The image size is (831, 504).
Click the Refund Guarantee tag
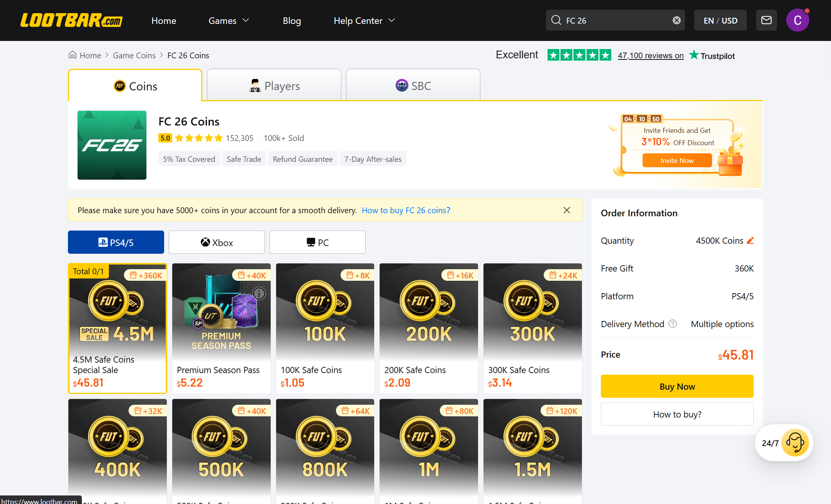(302, 159)
